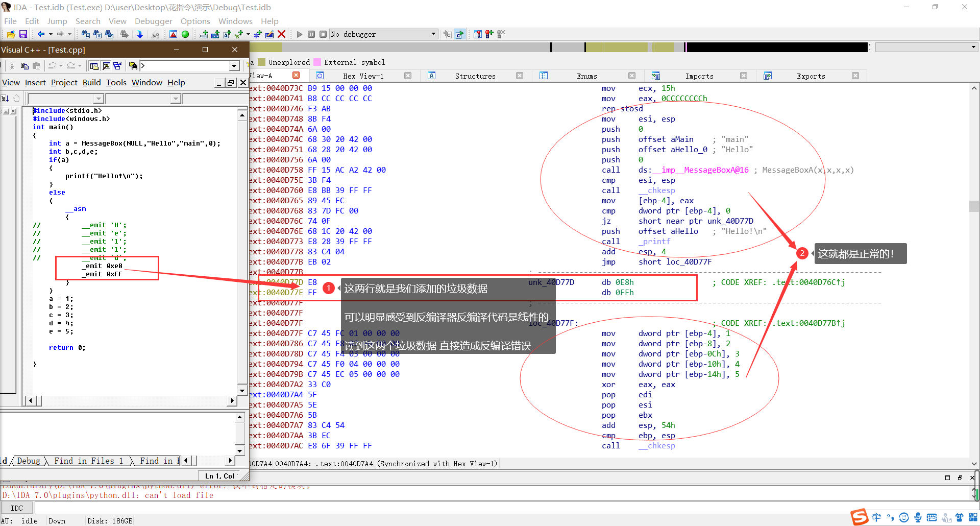980x526 pixels.
Task: Click the Copy icon in Visual C++ toolbar
Action: [24, 66]
